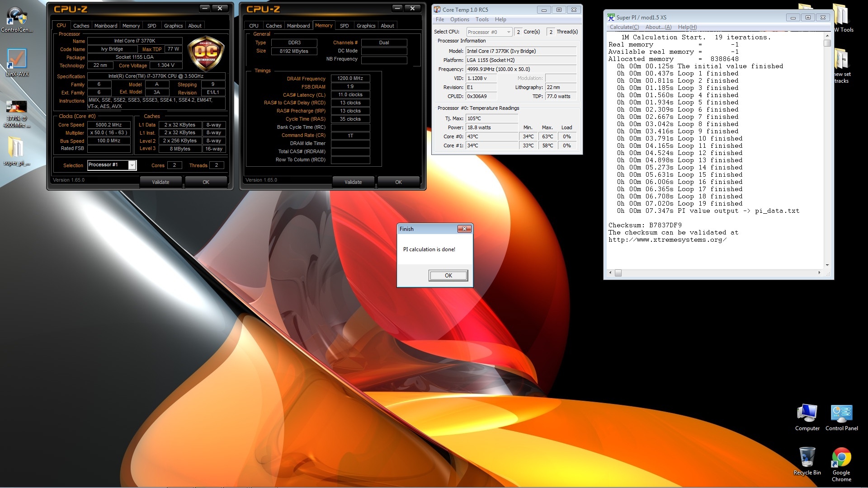The height and width of the screenshot is (488, 868).
Task: Click the Core Speed value field
Action: (x=109, y=125)
